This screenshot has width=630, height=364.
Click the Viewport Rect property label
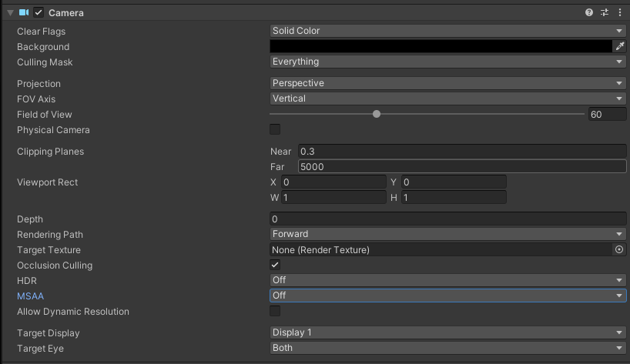pos(48,182)
